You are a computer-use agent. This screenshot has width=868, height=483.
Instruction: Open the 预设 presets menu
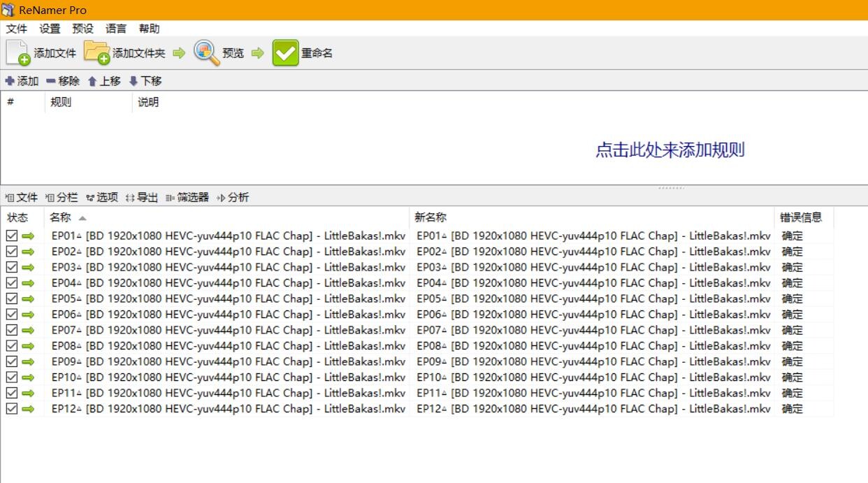pos(82,29)
